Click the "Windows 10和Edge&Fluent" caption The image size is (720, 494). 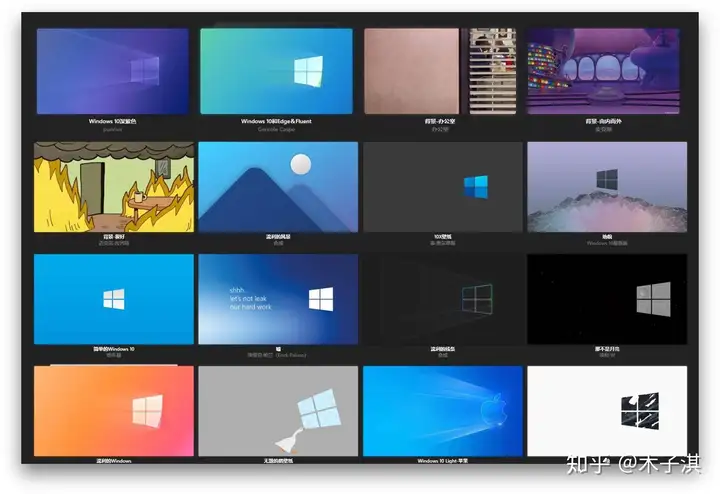(x=276, y=121)
